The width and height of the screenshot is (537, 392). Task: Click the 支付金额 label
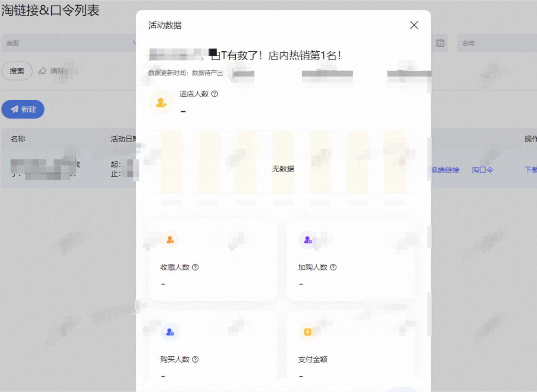click(x=313, y=359)
